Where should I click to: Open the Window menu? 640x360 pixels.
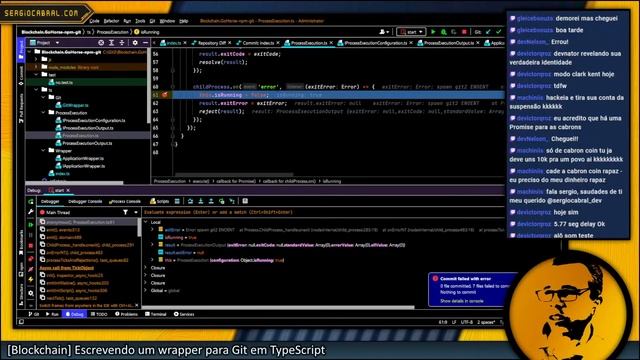pos(167,21)
